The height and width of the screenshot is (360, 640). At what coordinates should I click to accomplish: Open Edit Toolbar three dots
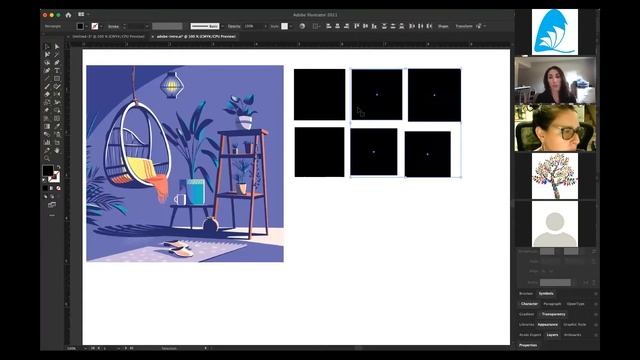tap(52, 215)
